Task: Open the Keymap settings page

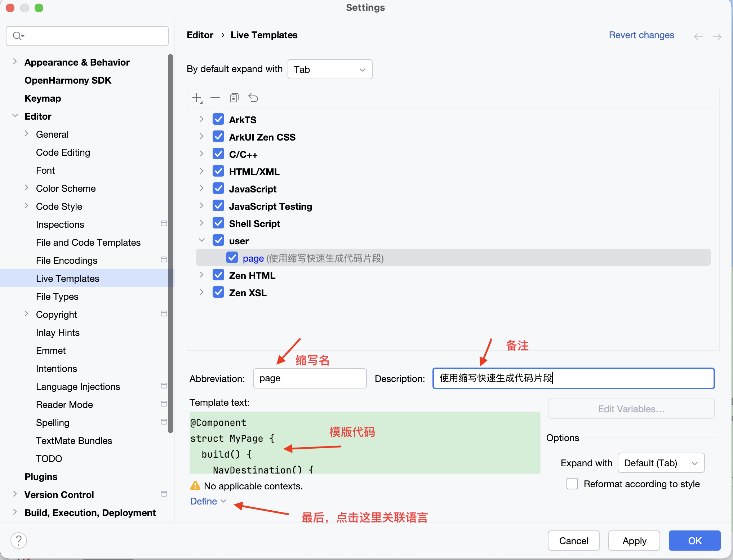Action: point(43,98)
